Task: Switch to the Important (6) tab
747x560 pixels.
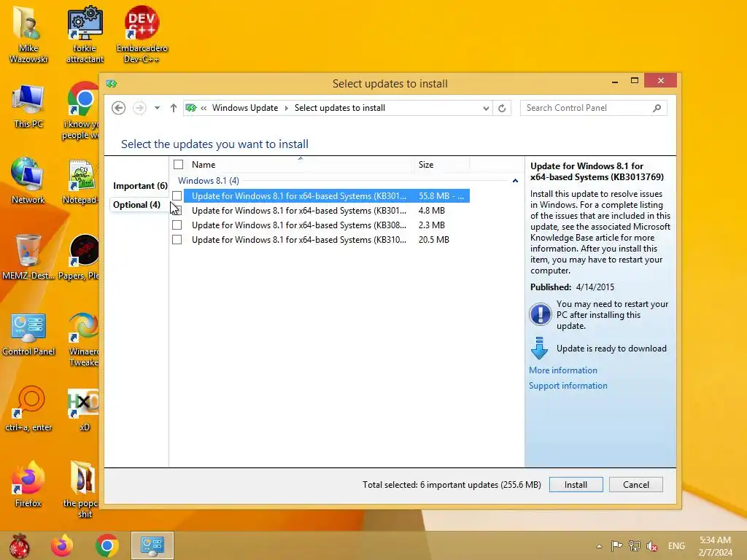Action: tap(140, 186)
